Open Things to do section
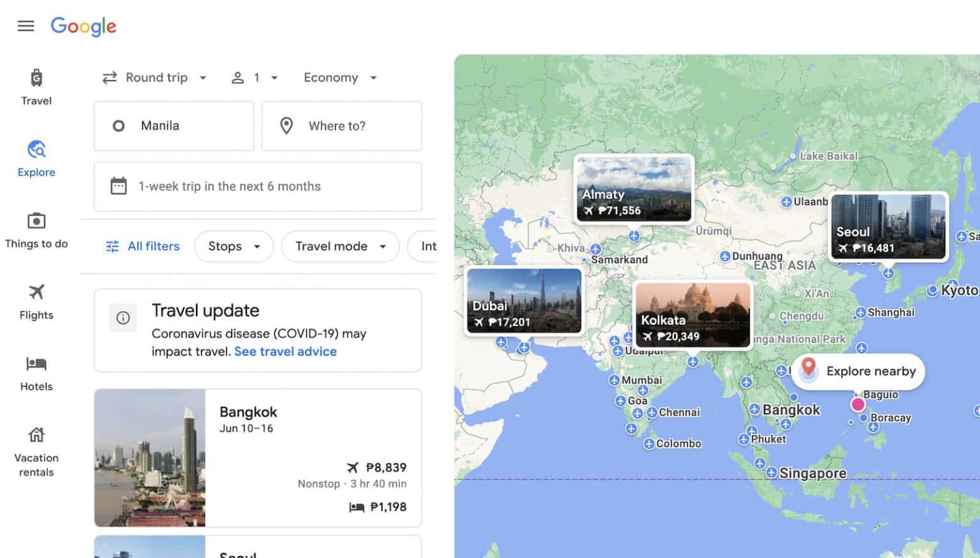 click(36, 230)
